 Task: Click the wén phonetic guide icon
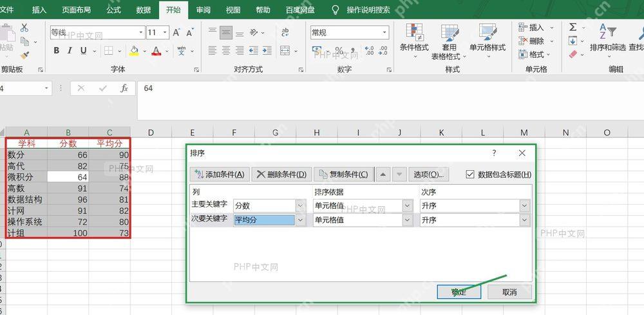tap(181, 50)
